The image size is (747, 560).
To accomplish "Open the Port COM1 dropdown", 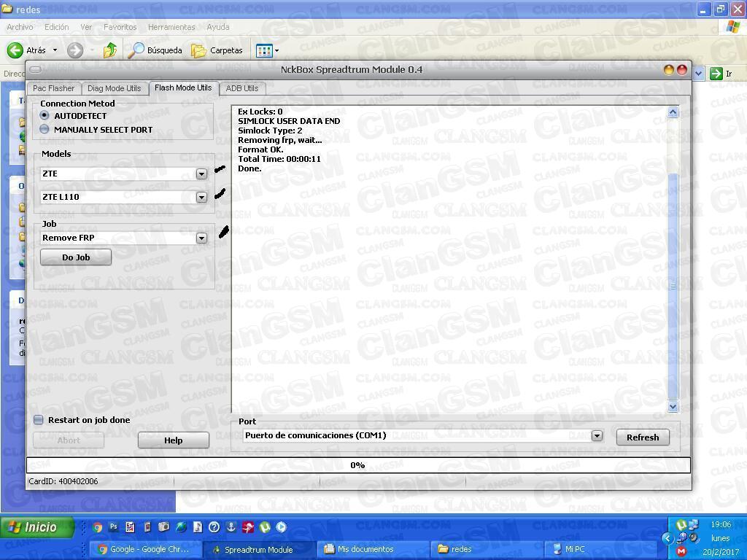I will pyautogui.click(x=597, y=436).
